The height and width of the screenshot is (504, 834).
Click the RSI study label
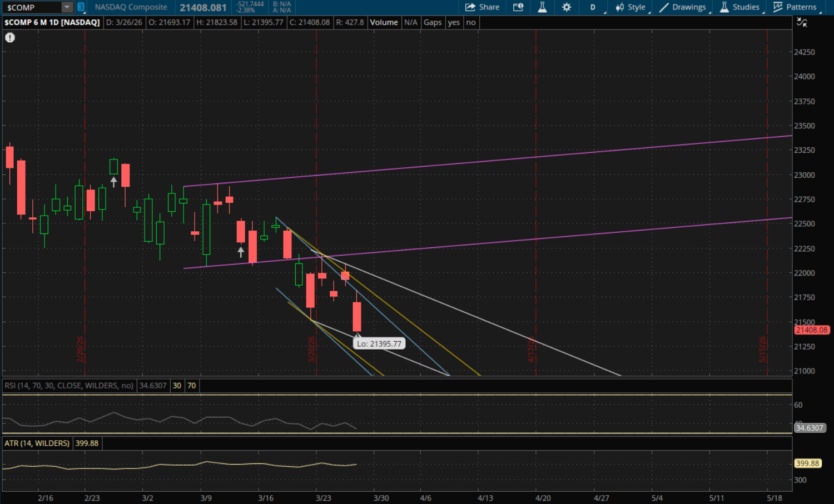69,386
